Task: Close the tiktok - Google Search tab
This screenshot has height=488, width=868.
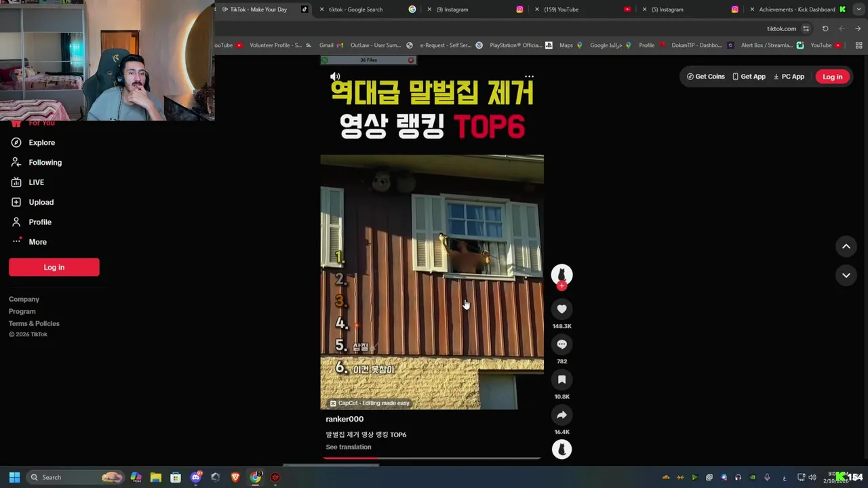Action: 322,9
